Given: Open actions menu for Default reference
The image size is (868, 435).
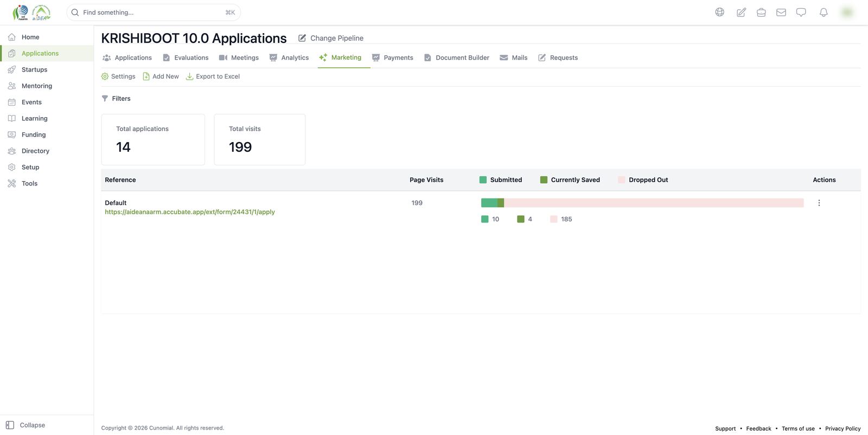Looking at the screenshot, I should pyautogui.click(x=819, y=203).
